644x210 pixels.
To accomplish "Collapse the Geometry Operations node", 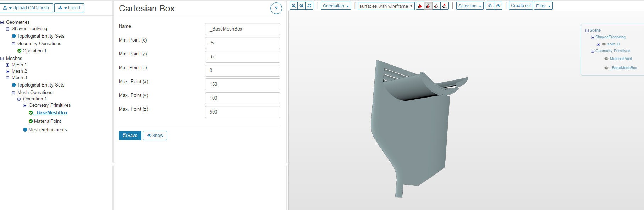I will coord(13,44).
